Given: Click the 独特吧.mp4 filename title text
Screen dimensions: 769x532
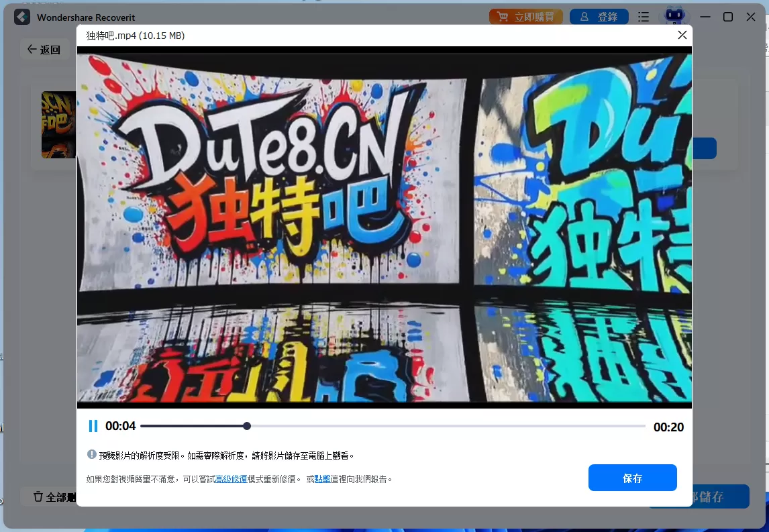Looking at the screenshot, I should click(133, 35).
